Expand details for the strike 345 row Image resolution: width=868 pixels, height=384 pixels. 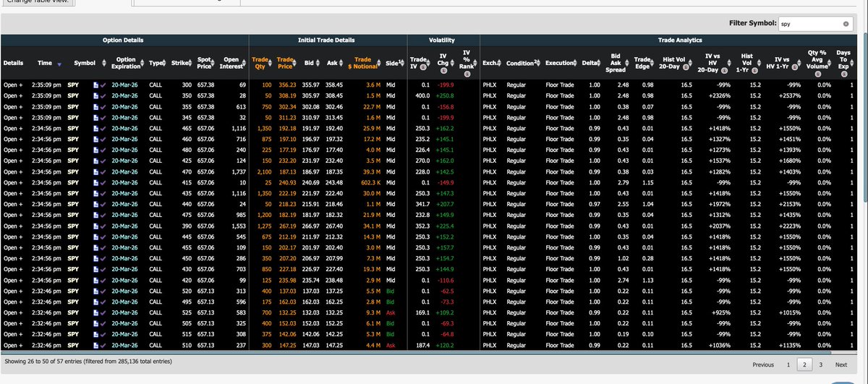click(x=13, y=116)
